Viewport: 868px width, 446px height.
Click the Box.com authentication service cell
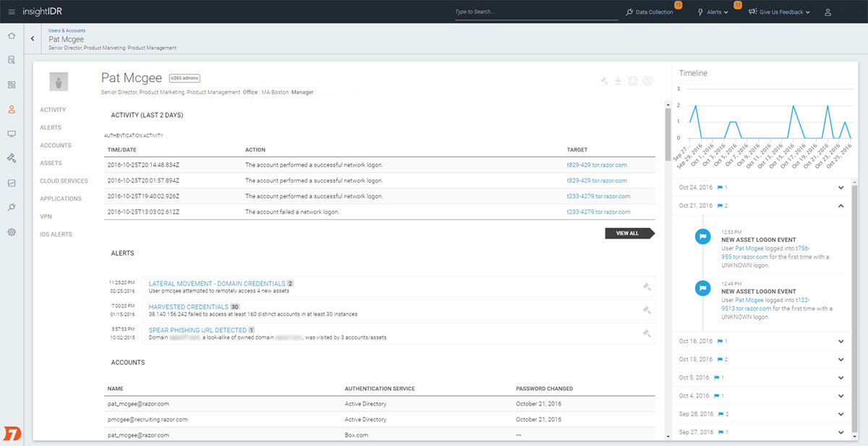coord(357,435)
